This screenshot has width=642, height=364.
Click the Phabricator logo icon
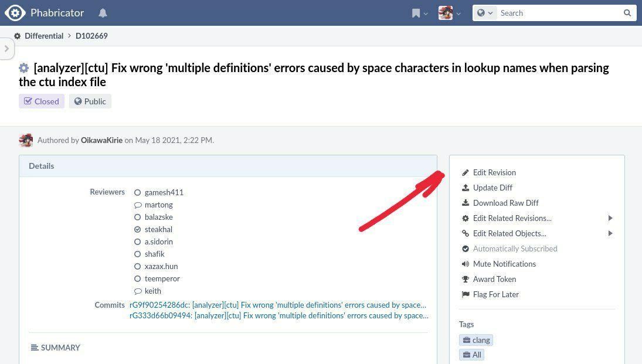point(15,13)
